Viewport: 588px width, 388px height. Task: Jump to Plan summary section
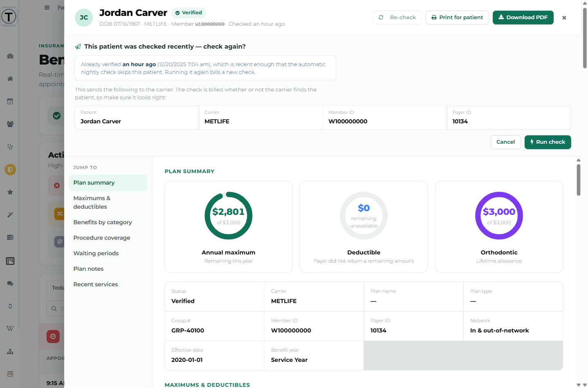pyautogui.click(x=108, y=183)
